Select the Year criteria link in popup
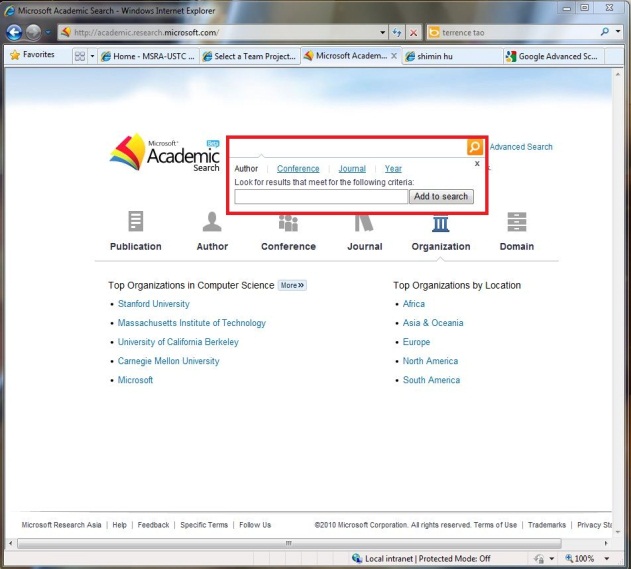The width and height of the screenshot is (631, 569). 393,169
